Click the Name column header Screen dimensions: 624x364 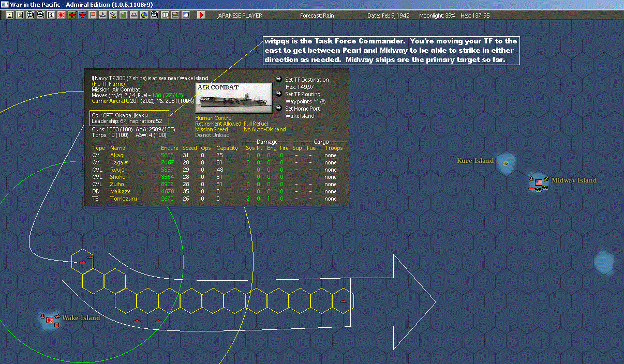117,148
